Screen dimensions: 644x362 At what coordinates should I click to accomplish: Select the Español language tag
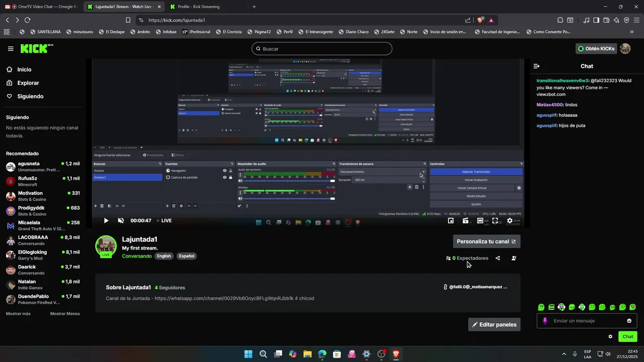[186, 256]
